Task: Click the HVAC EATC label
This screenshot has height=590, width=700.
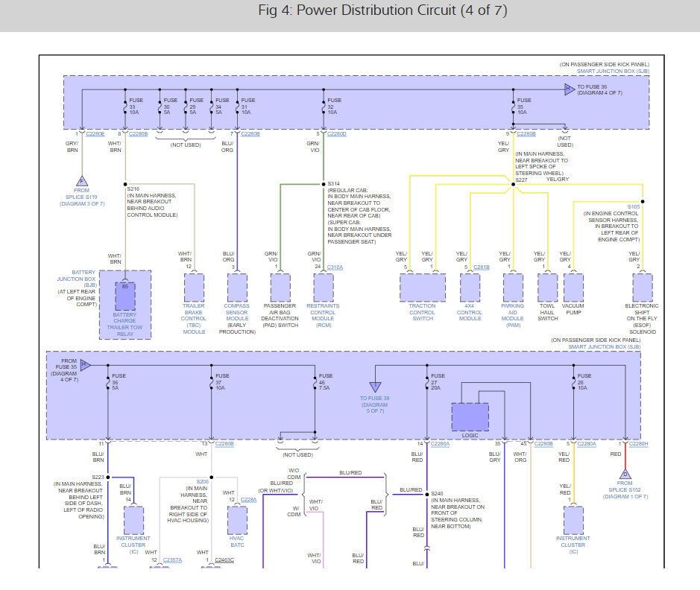Action: (237, 542)
